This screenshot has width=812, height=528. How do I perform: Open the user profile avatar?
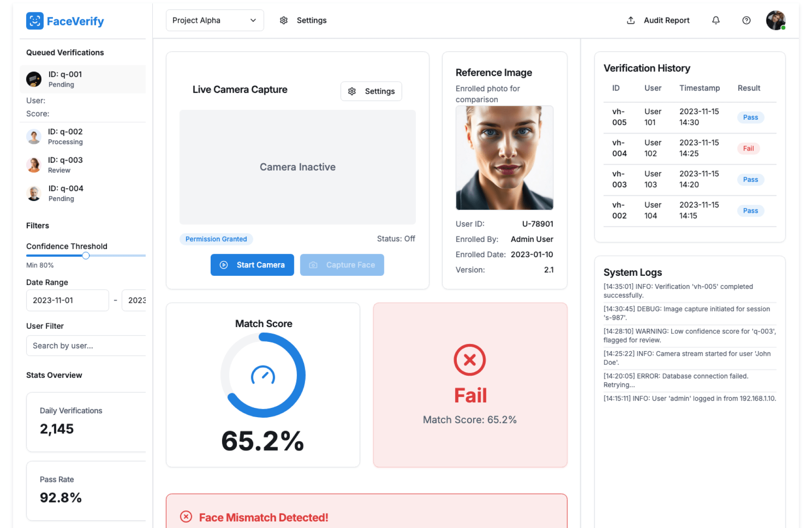pyautogui.click(x=775, y=20)
